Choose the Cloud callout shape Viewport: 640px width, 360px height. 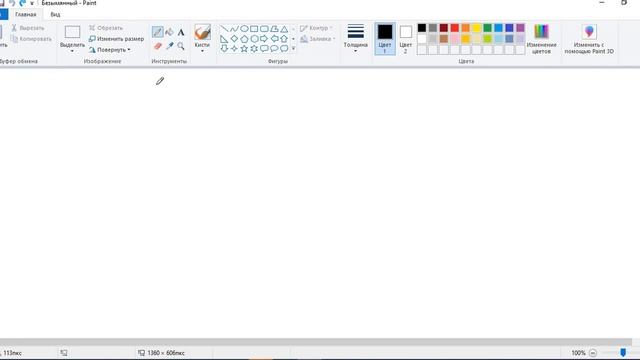pos(284,49)
